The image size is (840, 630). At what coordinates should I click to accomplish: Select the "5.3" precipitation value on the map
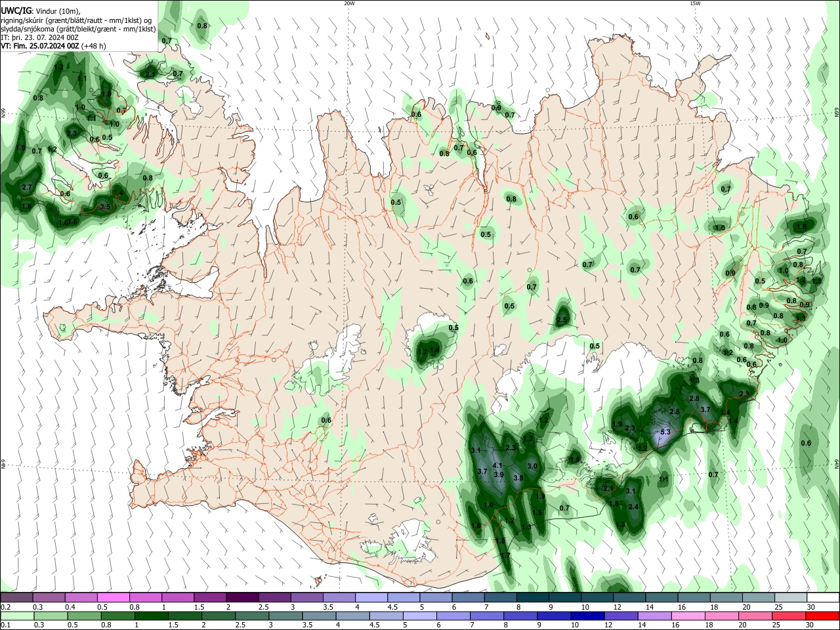665,432
